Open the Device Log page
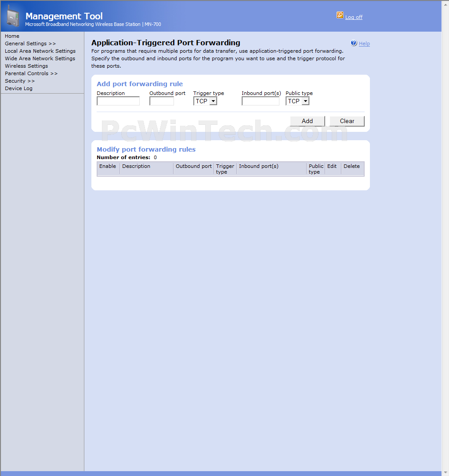Image resolution: width=449 pixels, height=476 pixels. (18, 88)
